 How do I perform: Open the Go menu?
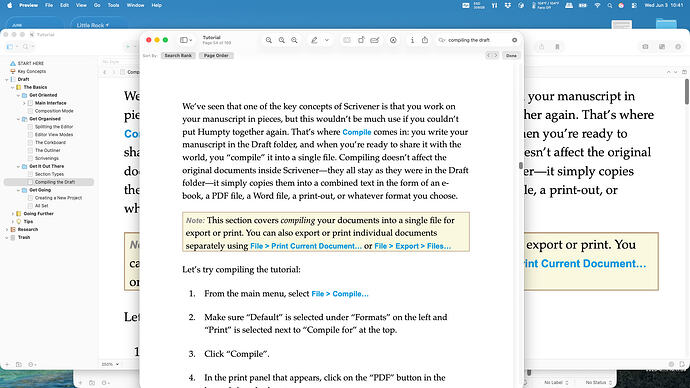[97, 5]
